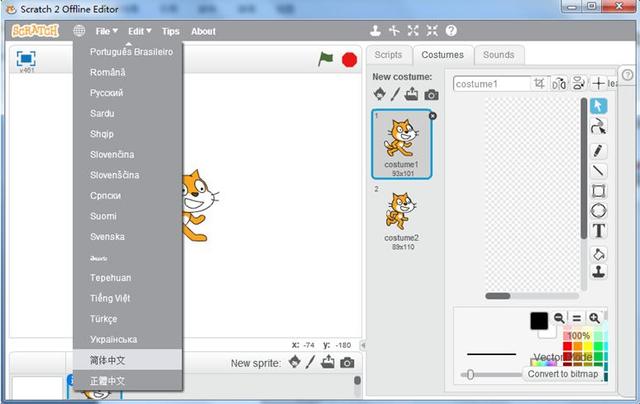640x404 pixels.
Task: Choose new sprite from library
Action: (x=295, y=362)
